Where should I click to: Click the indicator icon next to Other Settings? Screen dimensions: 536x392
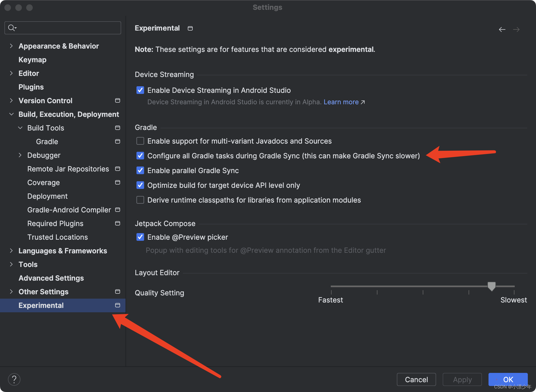pyautogui.click(x=117, y=292)
